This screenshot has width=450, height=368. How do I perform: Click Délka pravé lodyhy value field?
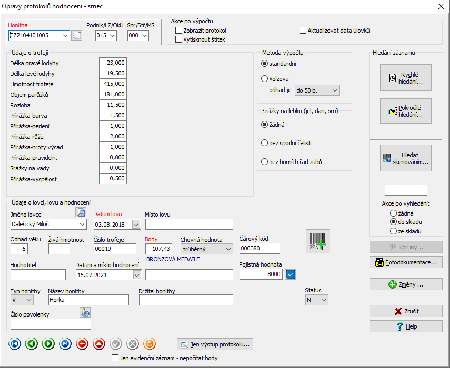coord(113,63)
